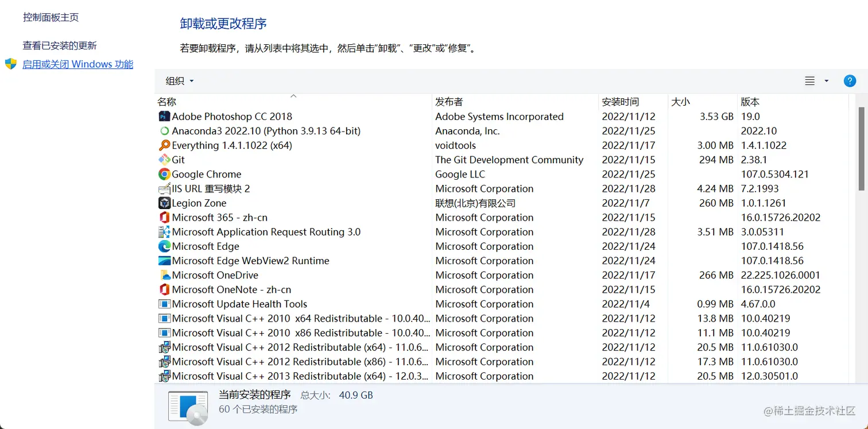Image resolution: width=868 pixels, height=429 pixels.
Task: Select Microsoft Update Health Tools name
Action: pyautogui.click(x=239, y=304)
